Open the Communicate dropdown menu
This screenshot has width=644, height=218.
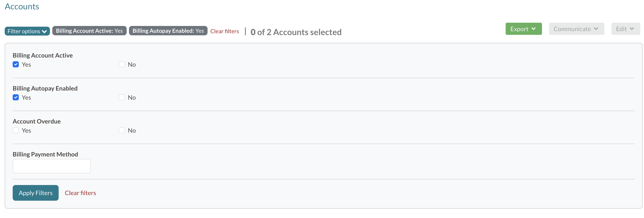coord(576,29)
